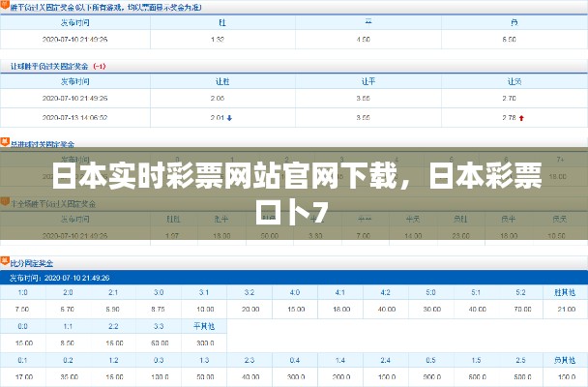Click the 300.0 odds under 平其他
Image resolution: width=588 pixels, height=387 pixels.
click(x=203, y=342)
